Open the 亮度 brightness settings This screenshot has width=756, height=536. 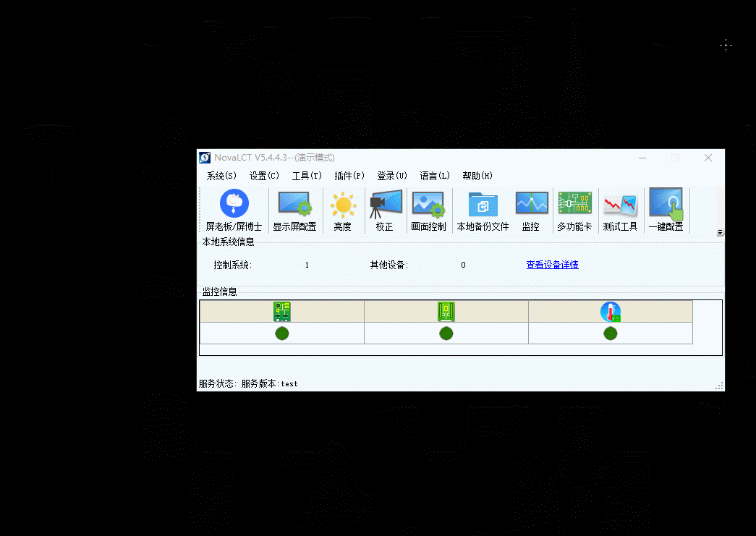(343, 210)
